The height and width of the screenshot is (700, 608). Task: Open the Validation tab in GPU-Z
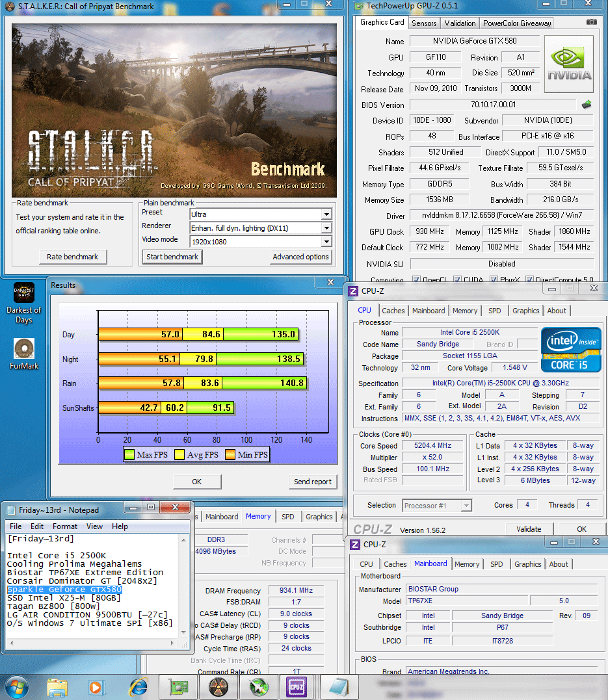click(x=460, y=23)
